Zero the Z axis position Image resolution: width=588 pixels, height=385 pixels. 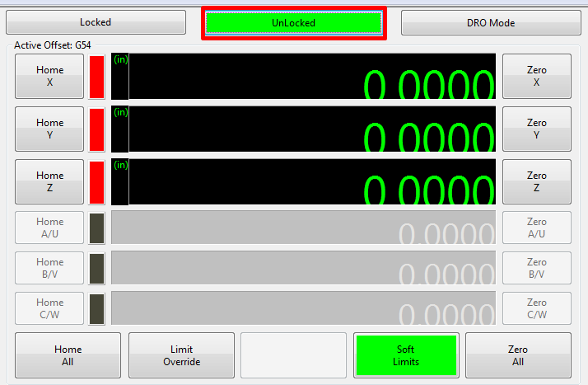536,181
